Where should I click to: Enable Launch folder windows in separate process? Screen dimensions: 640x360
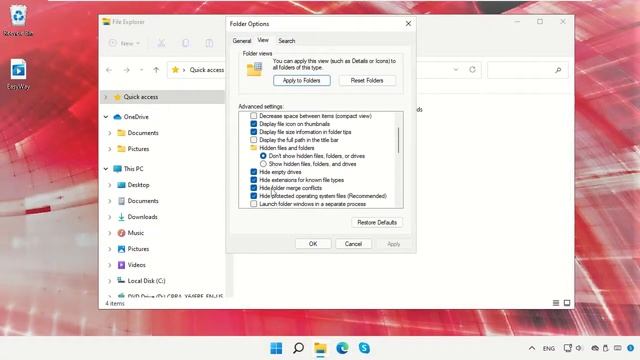tap(253, 204)
